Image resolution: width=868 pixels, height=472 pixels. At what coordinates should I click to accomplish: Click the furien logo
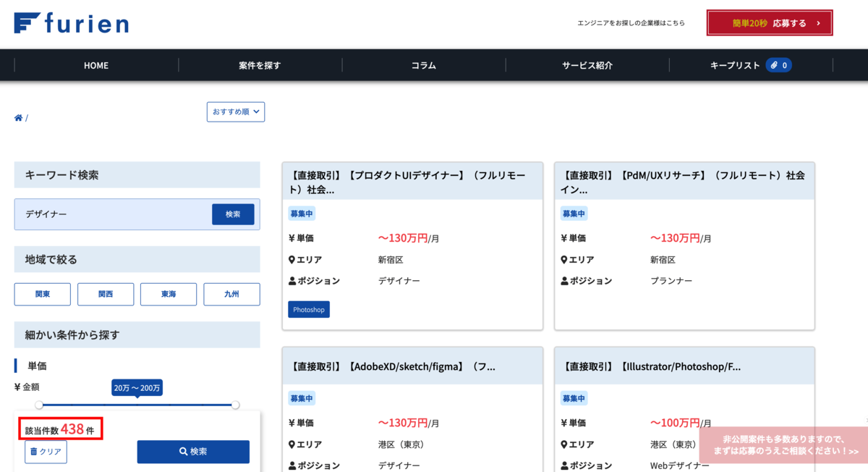(x=71, y=23)
